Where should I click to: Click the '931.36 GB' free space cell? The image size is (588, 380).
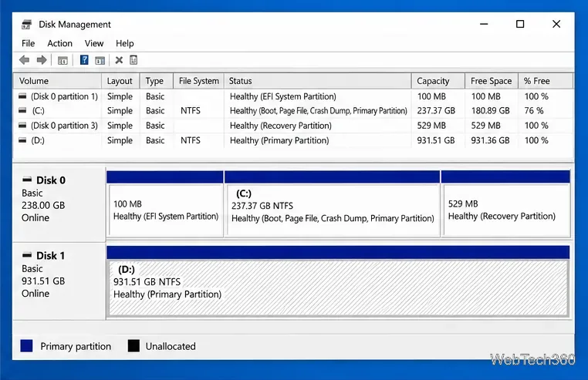[490, 140]
